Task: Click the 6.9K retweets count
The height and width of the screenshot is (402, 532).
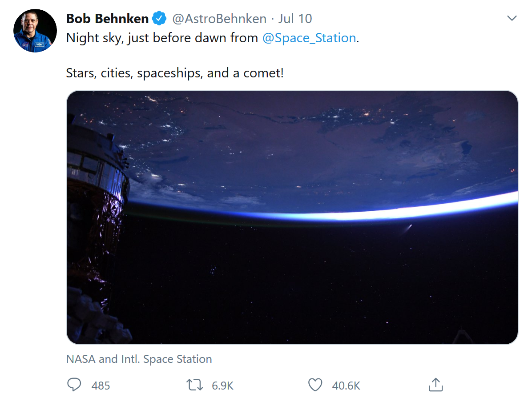Action: point(222,385)
